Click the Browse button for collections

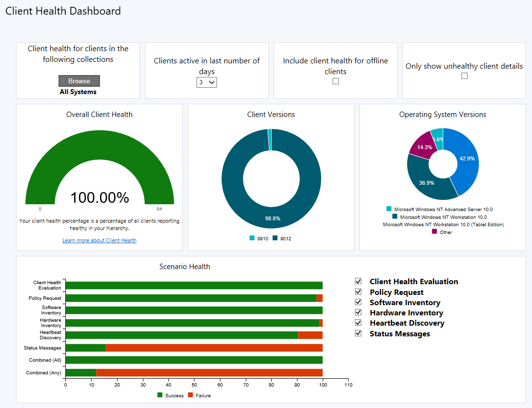click(79, 81)
